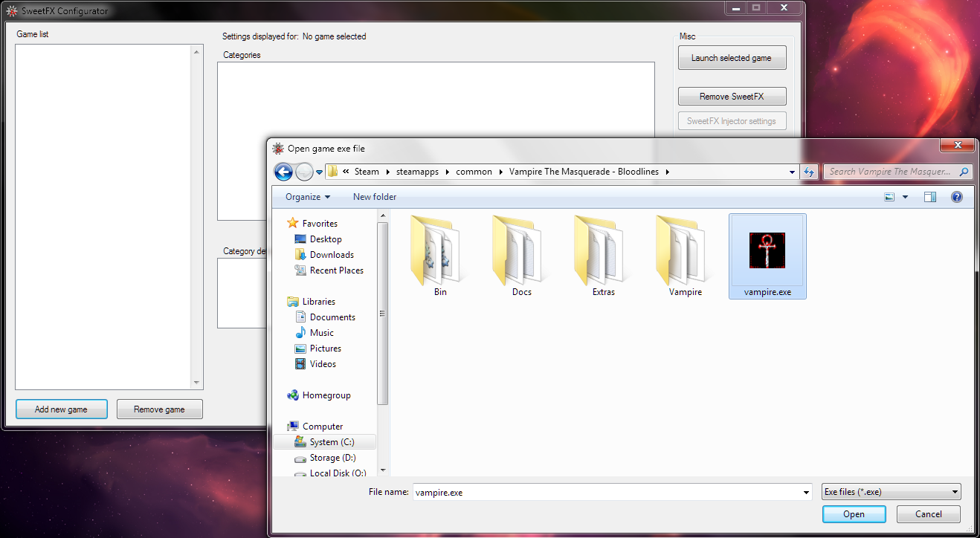980x538 pixels.
Task: Click Remove game in SweetFX Configurator
Action: 159,409
